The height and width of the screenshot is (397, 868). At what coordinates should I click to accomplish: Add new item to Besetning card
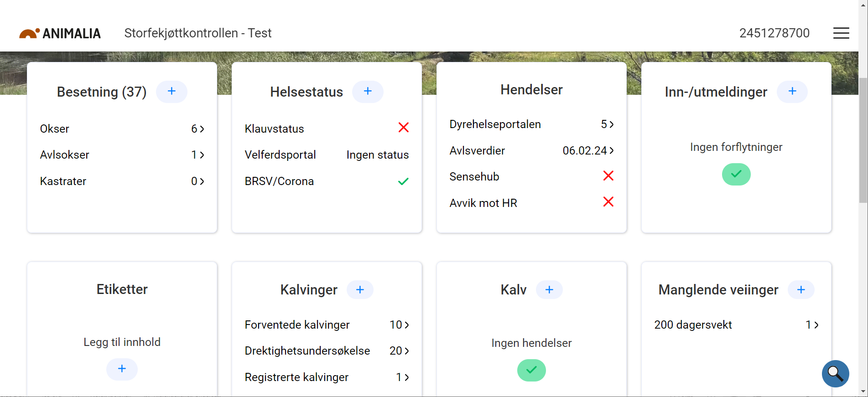[172, 92]
